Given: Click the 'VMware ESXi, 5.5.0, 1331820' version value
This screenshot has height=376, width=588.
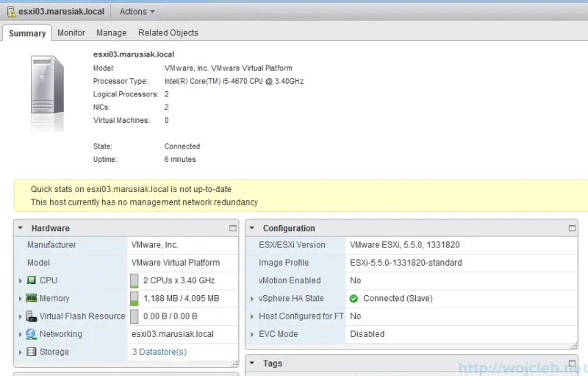Looking at the screenshot, I should (405, 245).
